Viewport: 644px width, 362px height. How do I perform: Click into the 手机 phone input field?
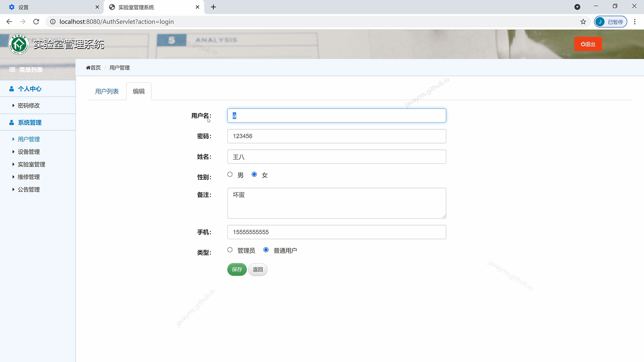pos(336,232)
